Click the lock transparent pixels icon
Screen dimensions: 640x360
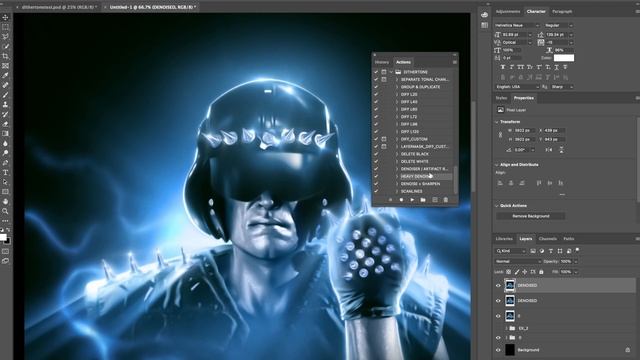(x=509, y=272)
